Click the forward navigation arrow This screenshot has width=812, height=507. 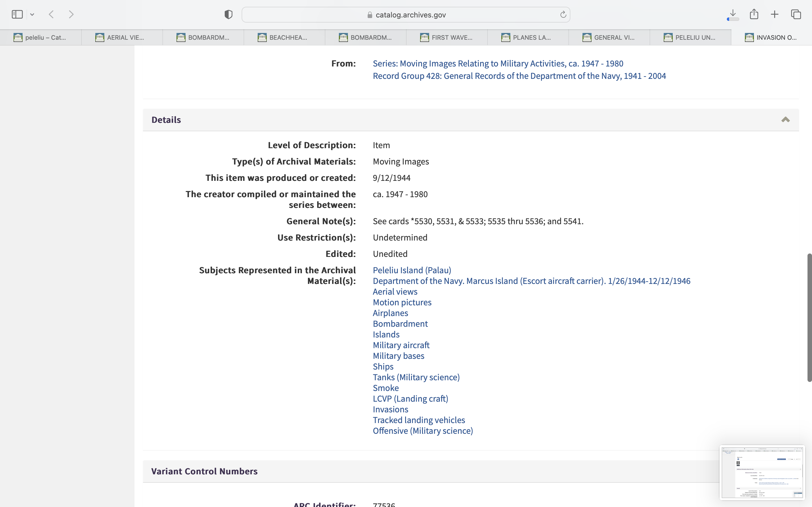tap(71, 14)
